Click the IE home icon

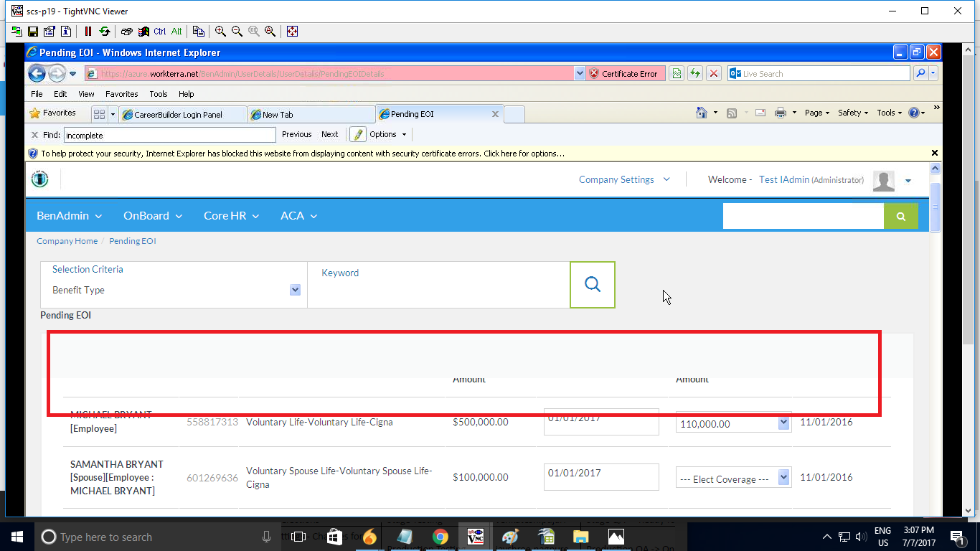coord(702,113)
